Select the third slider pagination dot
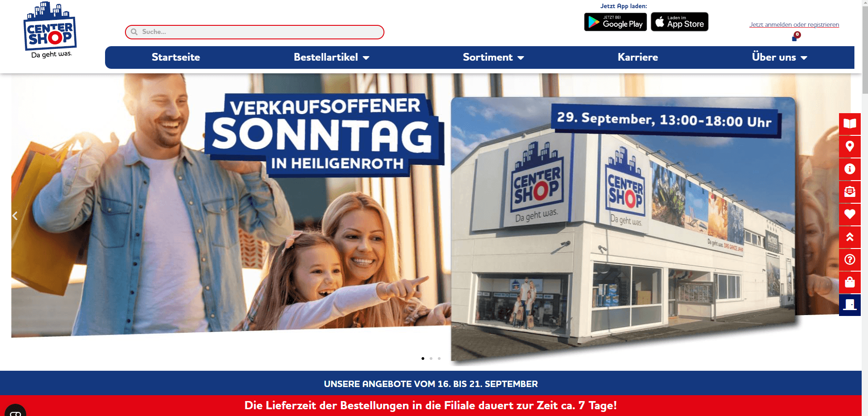Image resolution: width=868 pixels, height=416 pixels. click(439, 359)
